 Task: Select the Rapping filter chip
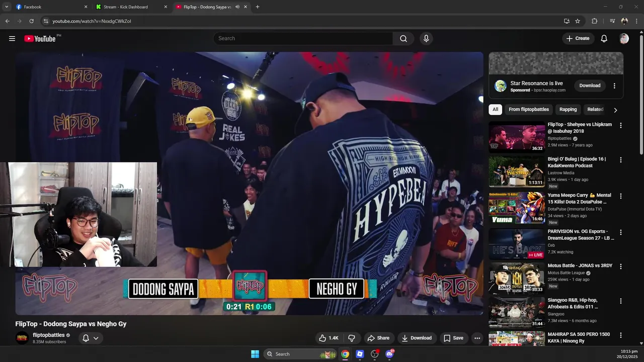568,110
